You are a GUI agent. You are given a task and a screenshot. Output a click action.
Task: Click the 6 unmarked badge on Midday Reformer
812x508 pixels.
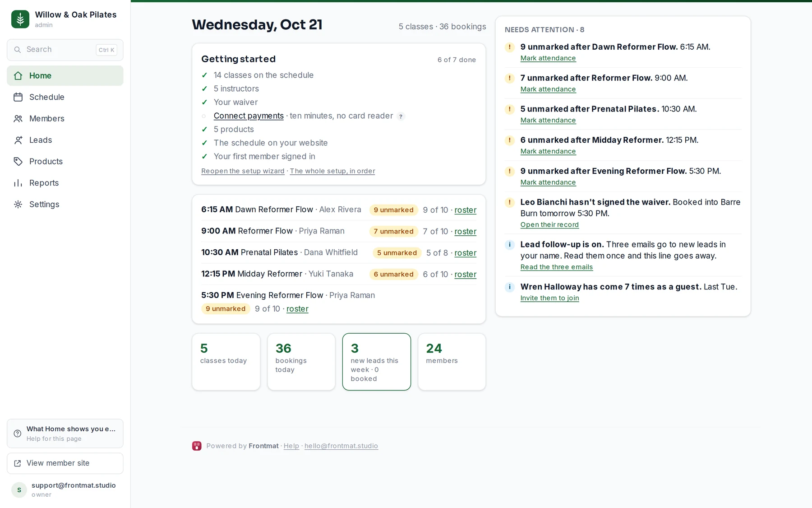coord(393,274)
